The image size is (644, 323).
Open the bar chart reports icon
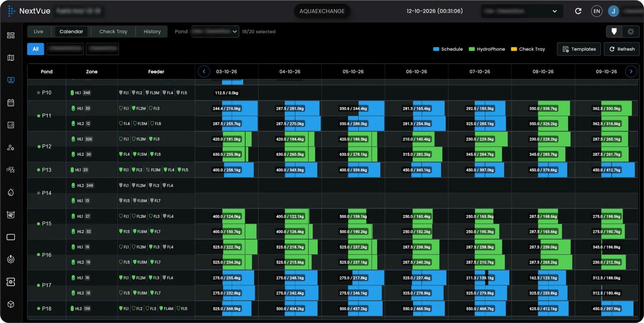click(11, 125)
